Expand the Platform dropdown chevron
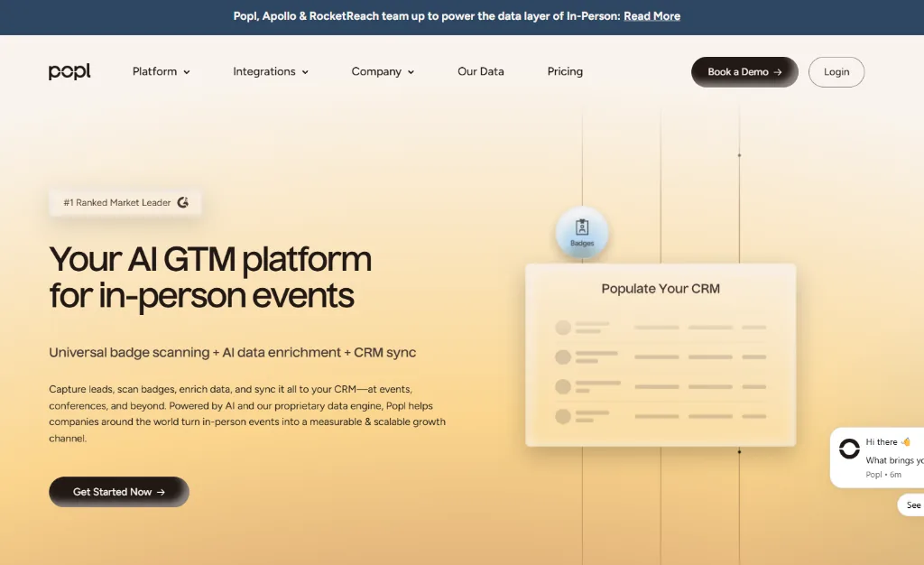This screenshot has width=924, height=565. [x=187, y=72]
